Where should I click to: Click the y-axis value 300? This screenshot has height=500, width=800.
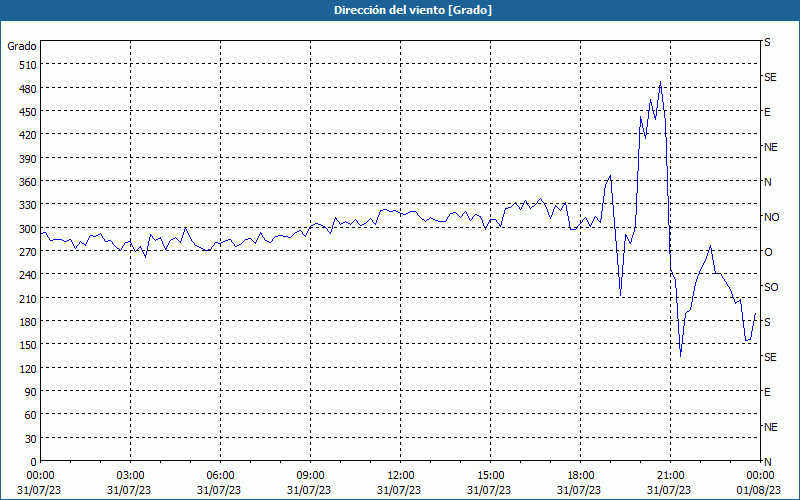29,229
